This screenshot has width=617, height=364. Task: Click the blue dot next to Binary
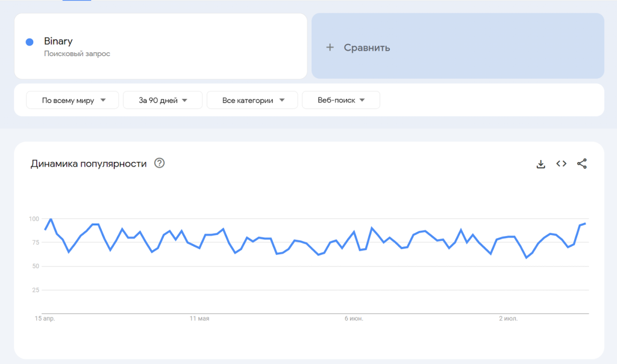[30, 42]
